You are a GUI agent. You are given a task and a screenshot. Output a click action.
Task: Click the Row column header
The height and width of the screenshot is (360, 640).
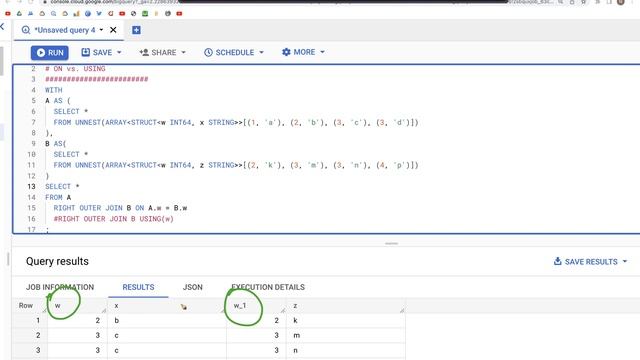(x=29, y=305)
